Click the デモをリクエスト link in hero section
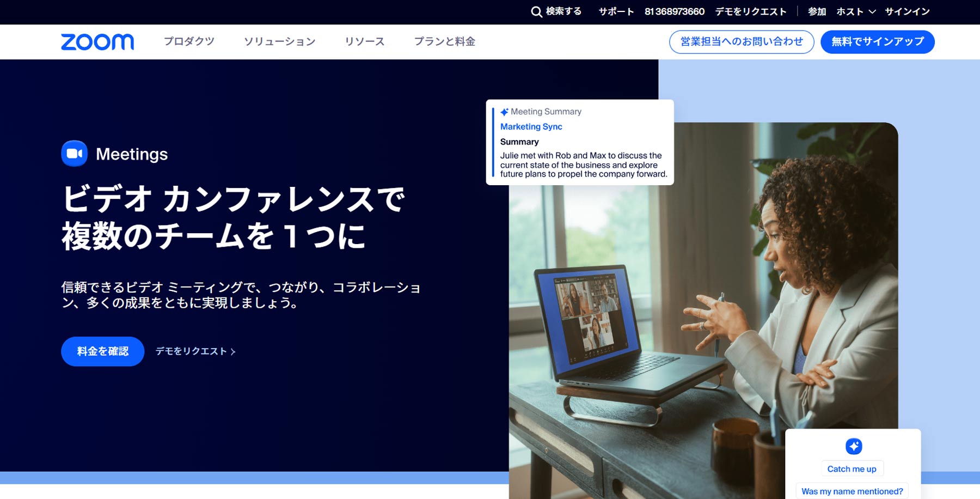This screenshot has width=980, height=499. 191,351
